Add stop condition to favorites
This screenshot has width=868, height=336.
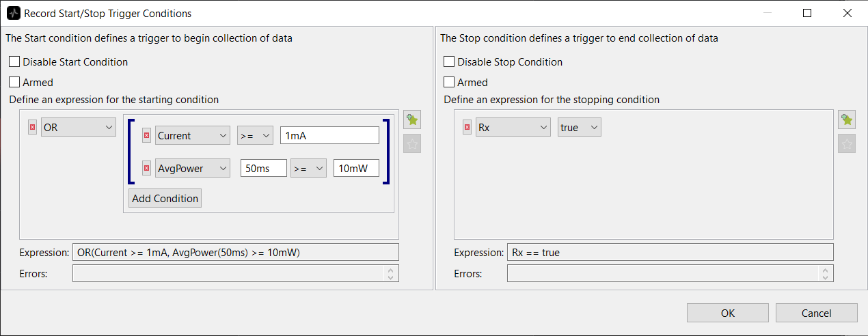click(847, 120)
